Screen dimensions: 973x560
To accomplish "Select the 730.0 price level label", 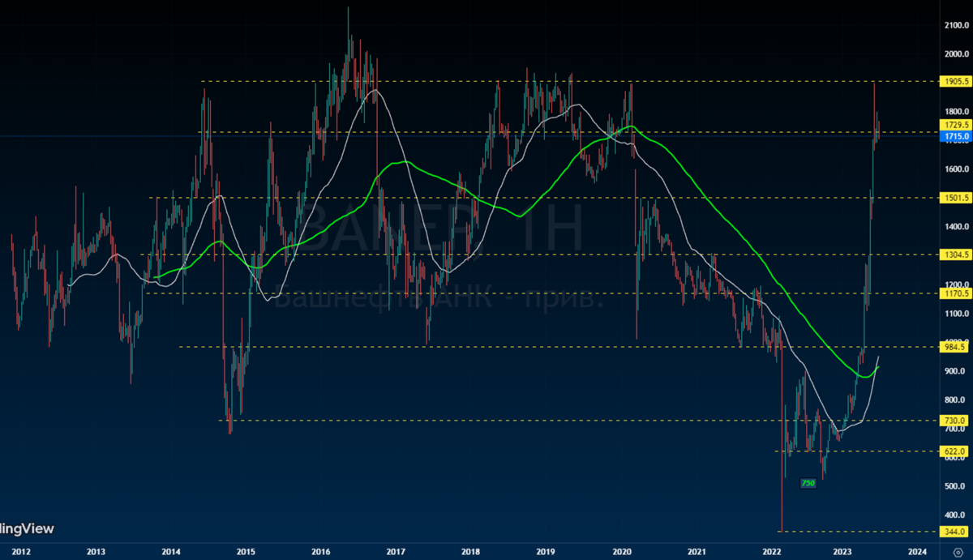I will [955, 420].
